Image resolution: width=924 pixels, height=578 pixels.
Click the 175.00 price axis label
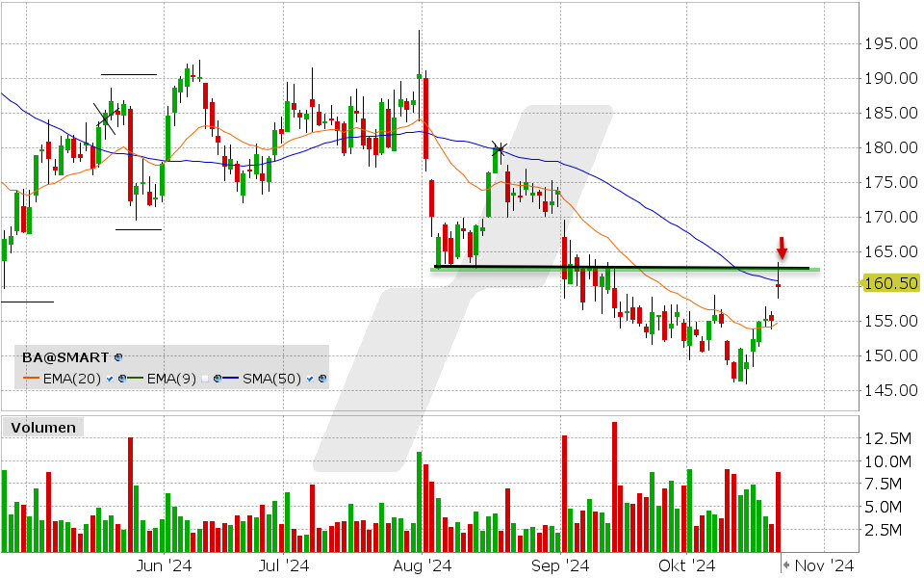(890, 183)
